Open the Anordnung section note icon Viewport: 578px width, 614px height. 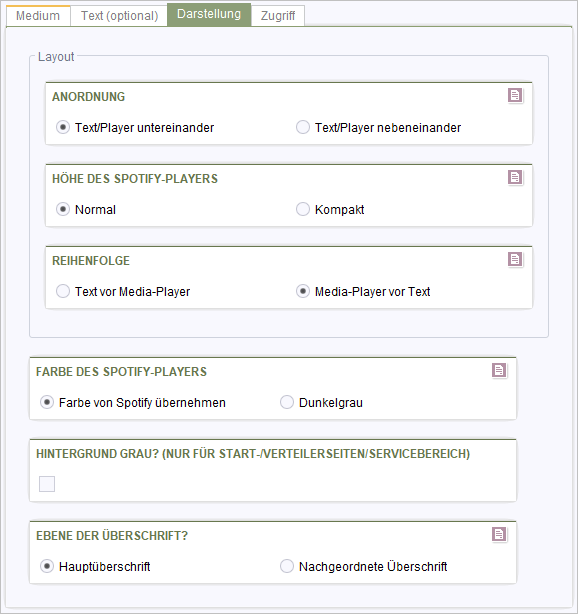pyautogui.click(x=515, y=95)
